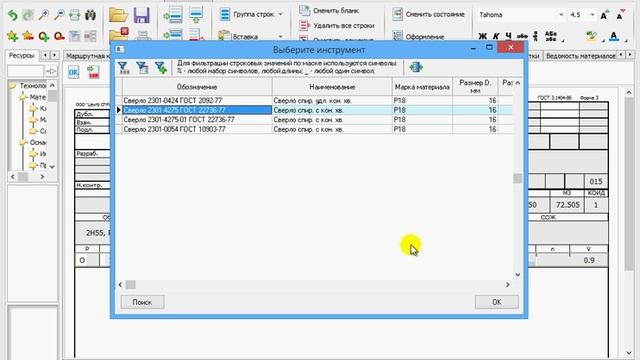Open file with the yellow folder icon
640x360 pixels.
[118, 15]
